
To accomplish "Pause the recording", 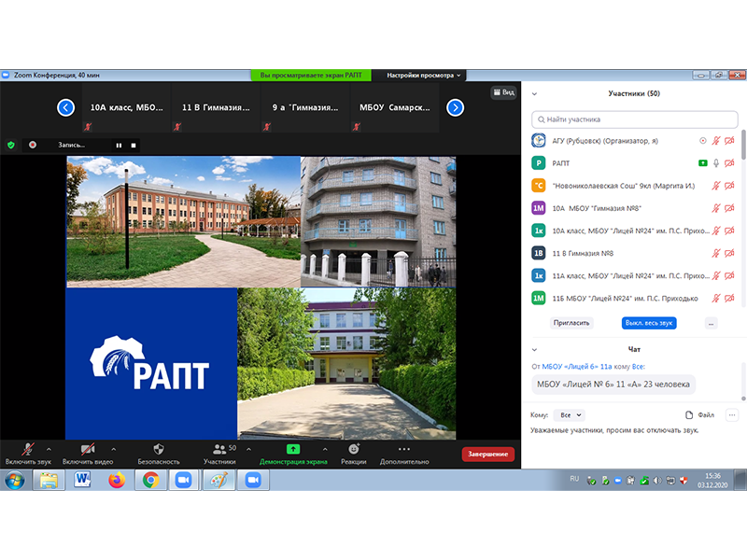I will [x=119, y=146].
